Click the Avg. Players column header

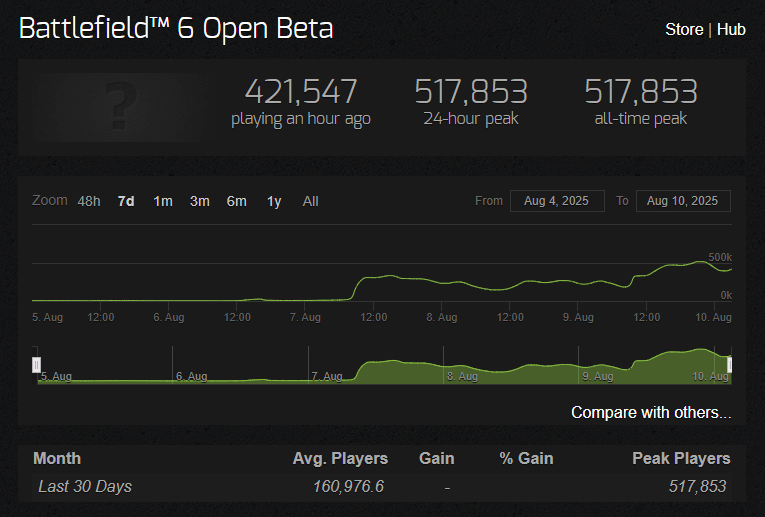tap(340, 458)
